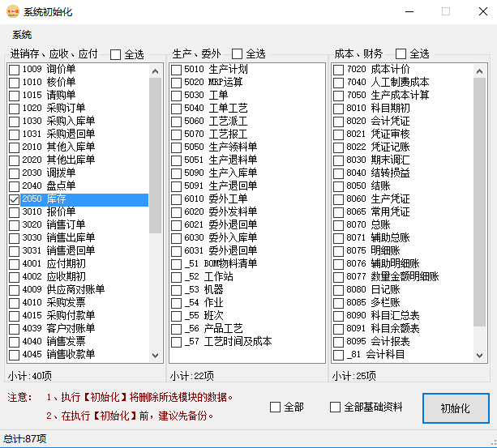The width and height of the screenshot is (497, 448).
Task: Select the 2030 调拨单 row
Action: click(79, 173)
